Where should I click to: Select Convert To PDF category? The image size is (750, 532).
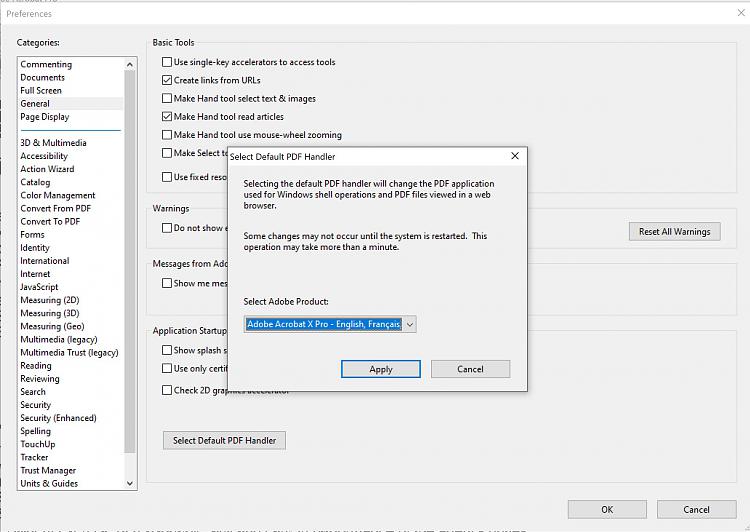(50, 222)
